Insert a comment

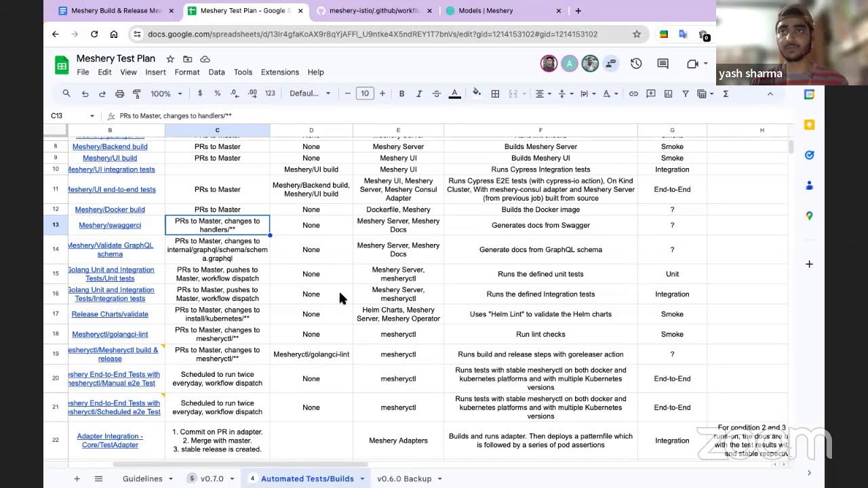click(x=651, y=94)
